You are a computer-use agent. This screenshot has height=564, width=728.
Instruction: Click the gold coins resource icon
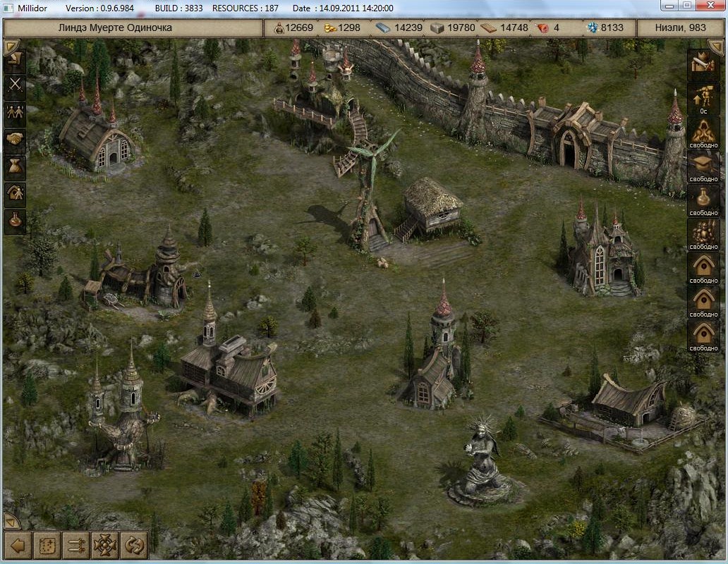[330, 27]
